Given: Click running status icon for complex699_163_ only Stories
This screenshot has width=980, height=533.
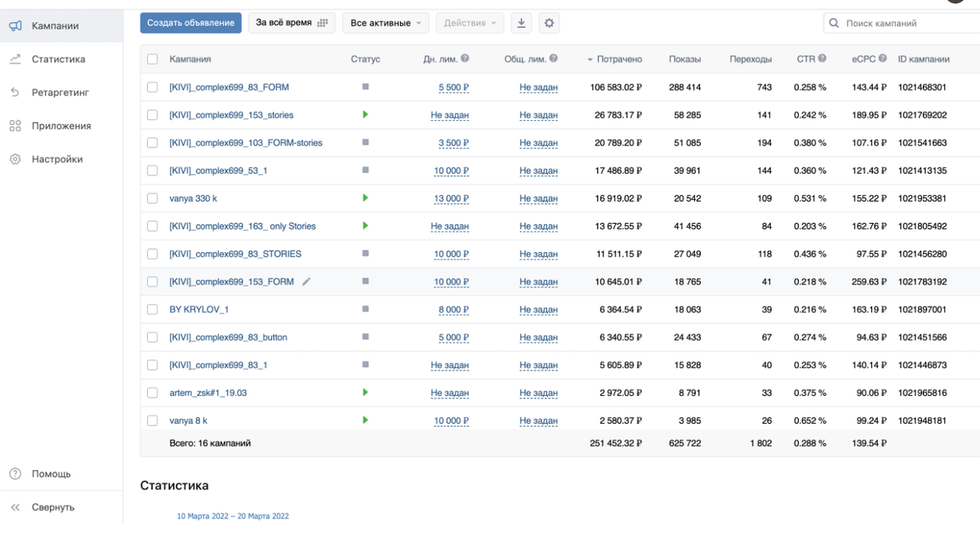Looking at the screenshot, I should (x=365, y=225).
